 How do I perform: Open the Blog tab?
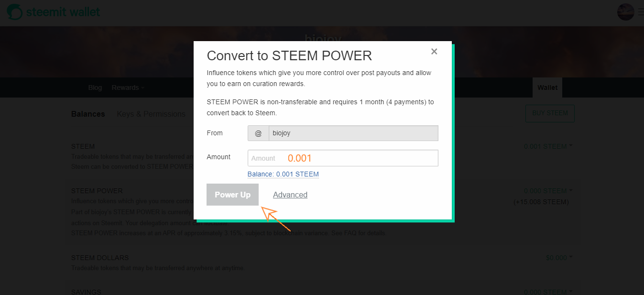pyautogui.click(x=95, y=87)
